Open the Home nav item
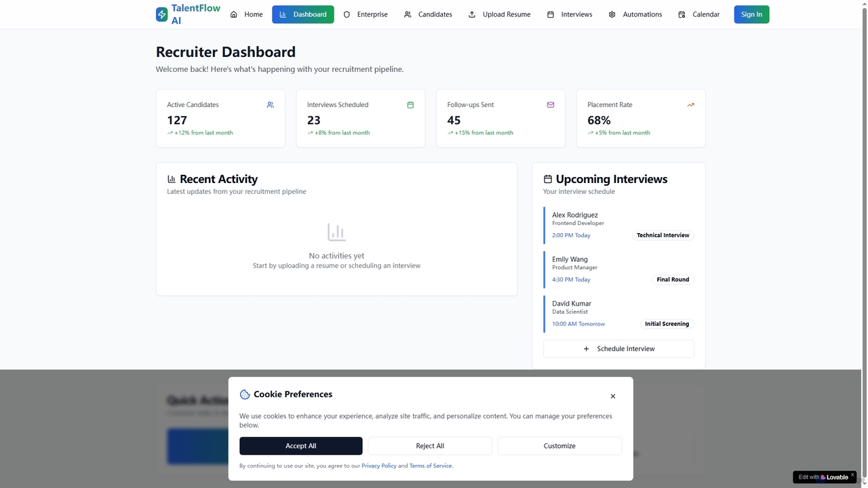This screenshot has width=868, height=488. coord(246,14)
